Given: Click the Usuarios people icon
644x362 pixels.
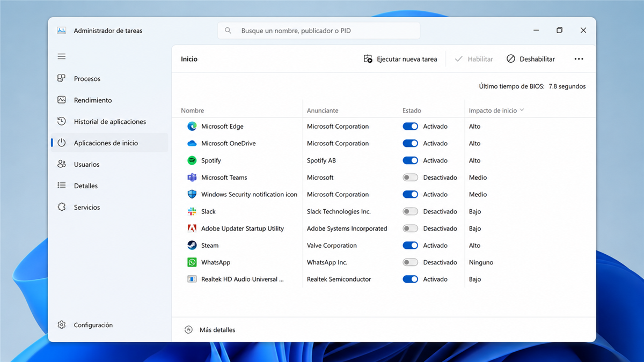Looking at the screenshot, I should [62, 164].
